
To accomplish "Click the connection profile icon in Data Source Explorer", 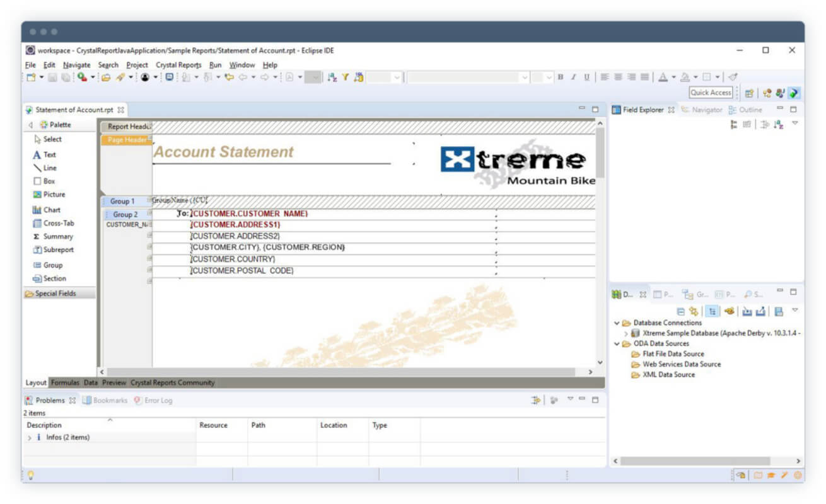I will coord(730,311).
